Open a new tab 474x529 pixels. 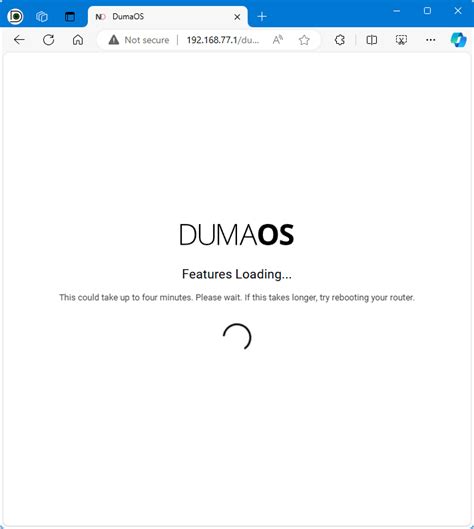[262, 17]
